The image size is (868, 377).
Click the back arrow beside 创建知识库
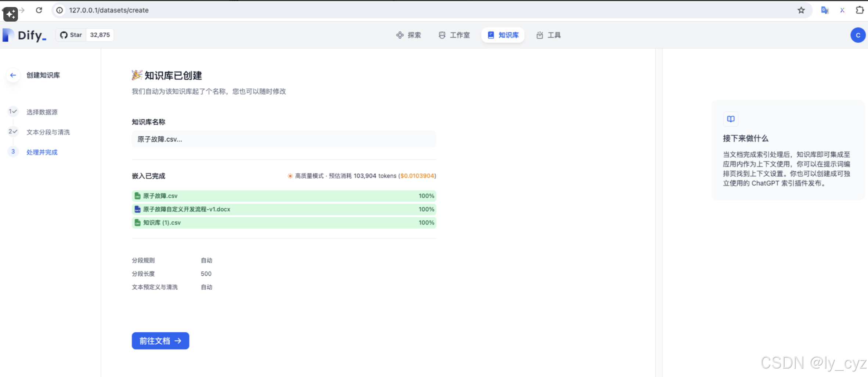(x=13, y=75)
